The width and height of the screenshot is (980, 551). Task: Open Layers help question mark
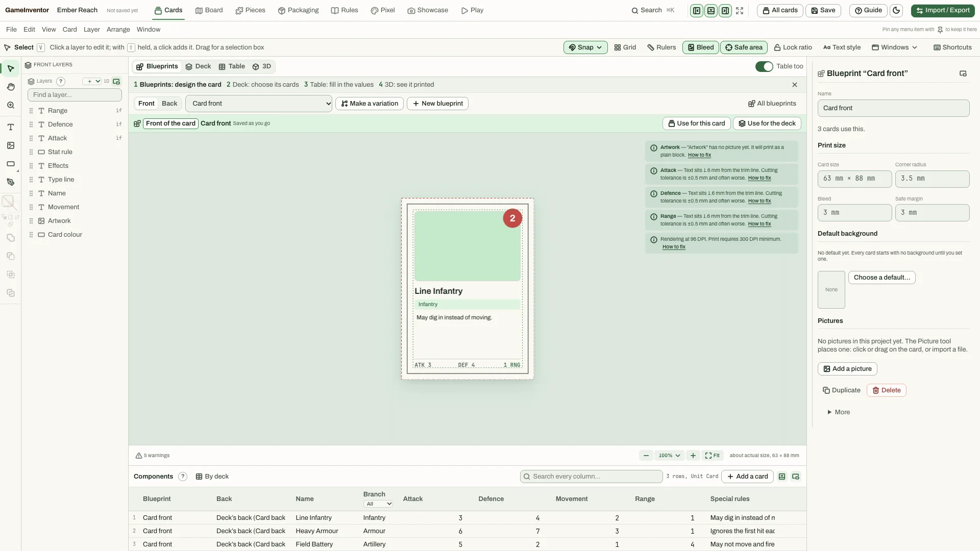pos(61,81)
